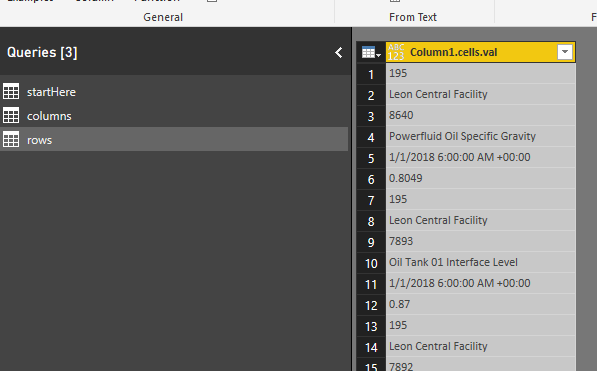Click Leon Central Facility in row 2
The image size is (597, 371).
(x=480, y=94)
